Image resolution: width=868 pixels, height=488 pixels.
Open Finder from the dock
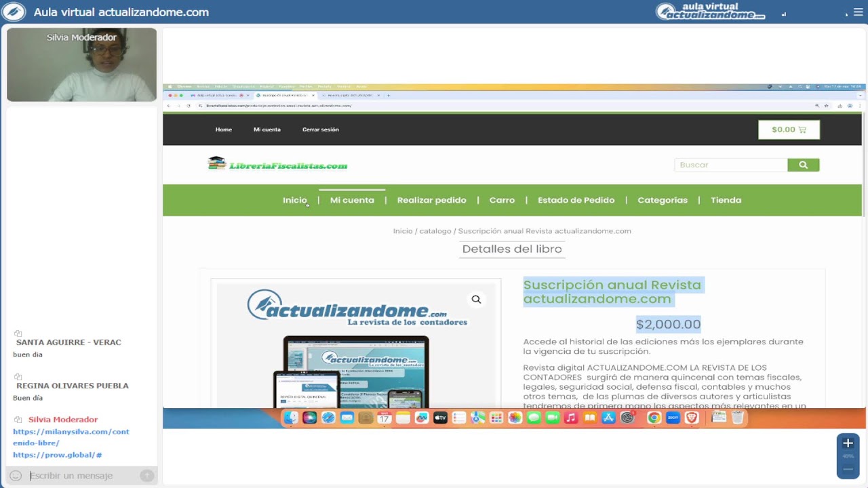pyautogui.click(x=291, y=418)
